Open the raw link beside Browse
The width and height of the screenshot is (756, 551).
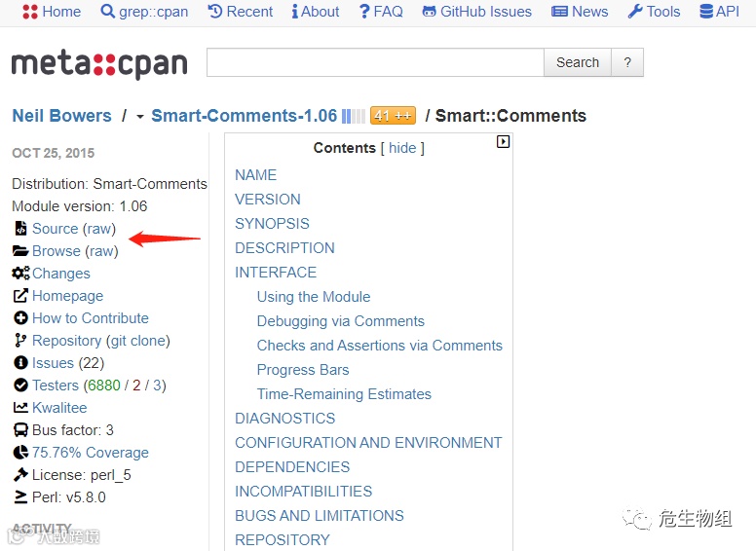(102, 251)
